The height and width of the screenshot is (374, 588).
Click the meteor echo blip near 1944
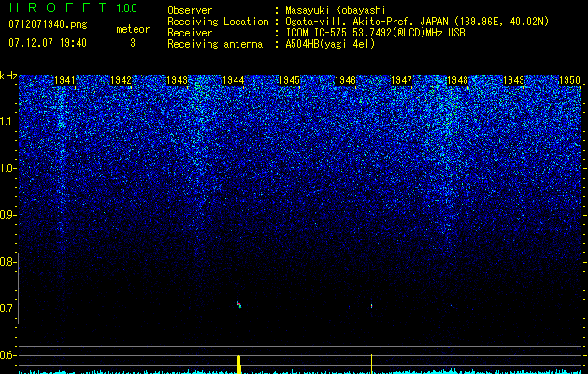coord(239,304)
